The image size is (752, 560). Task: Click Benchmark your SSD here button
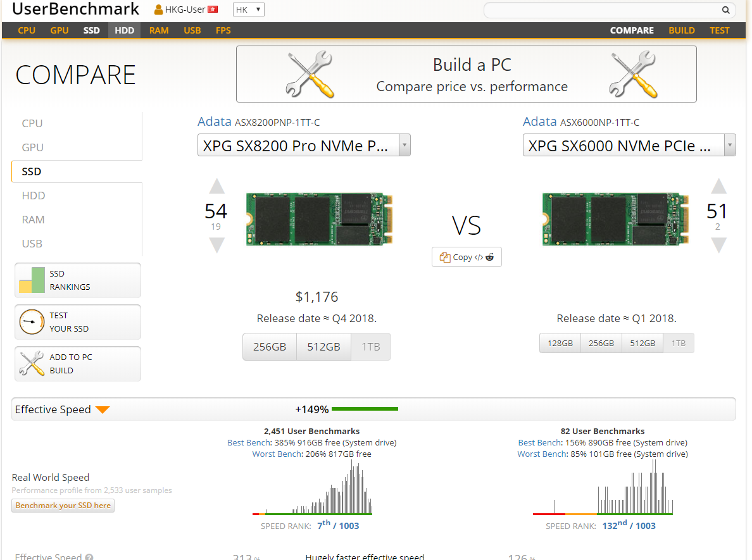63,506
